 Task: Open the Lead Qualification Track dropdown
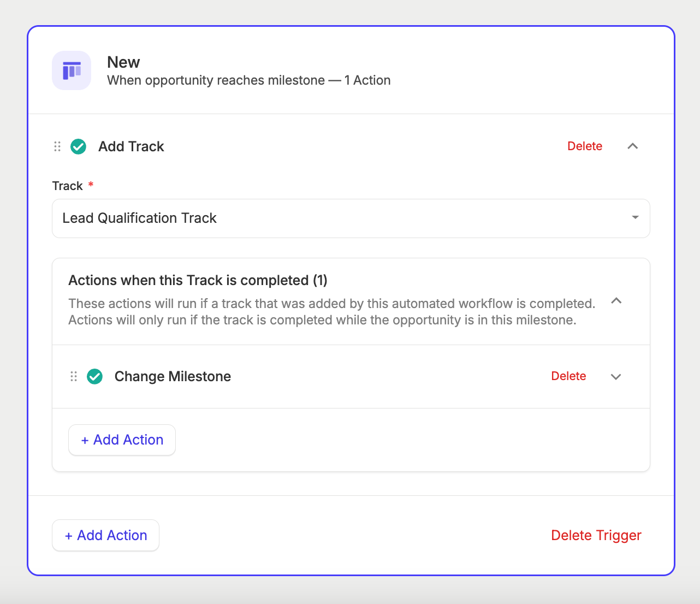point(351,218)
